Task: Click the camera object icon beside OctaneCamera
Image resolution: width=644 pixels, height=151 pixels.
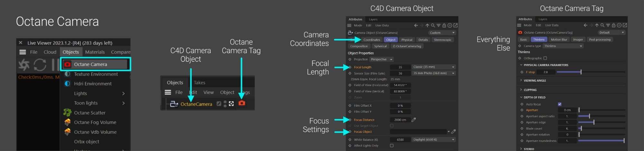Action: [x=174, y=104]
